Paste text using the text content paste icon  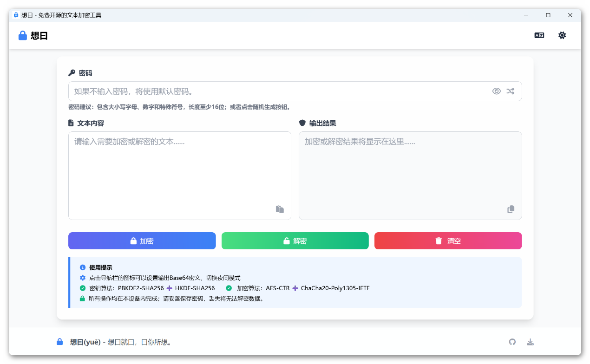280,209
